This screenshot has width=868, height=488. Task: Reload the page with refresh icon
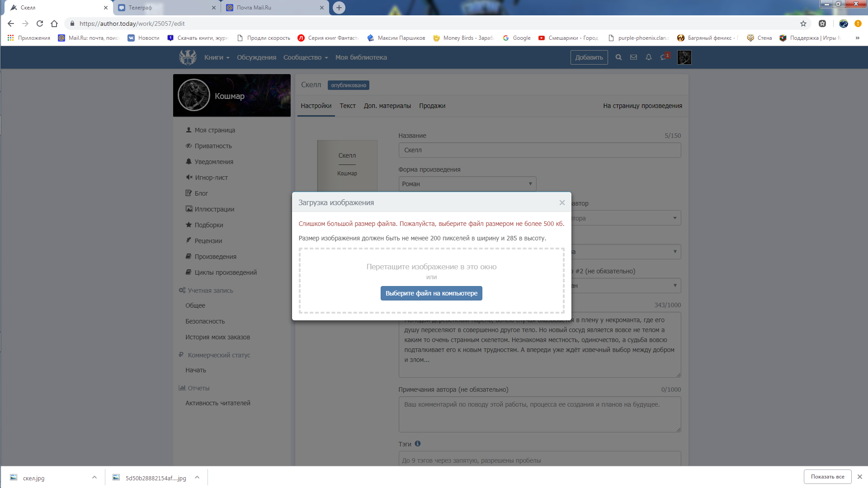pos(40,23)
